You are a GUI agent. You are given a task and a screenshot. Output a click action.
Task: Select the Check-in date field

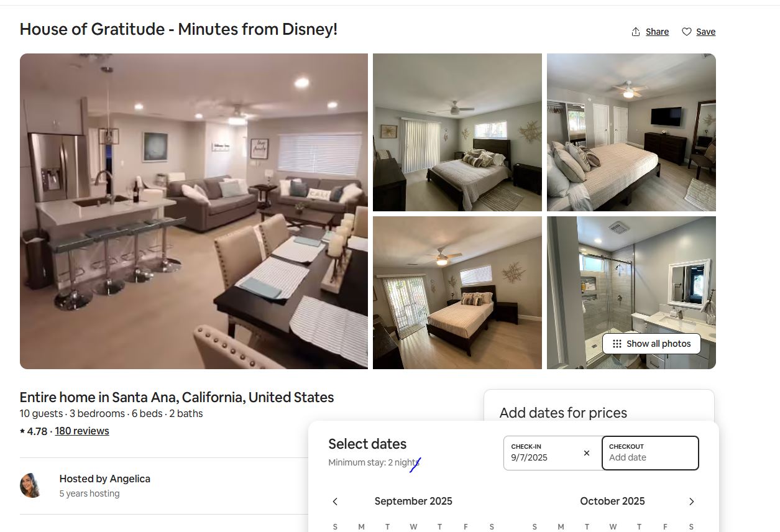coord(553,453)
